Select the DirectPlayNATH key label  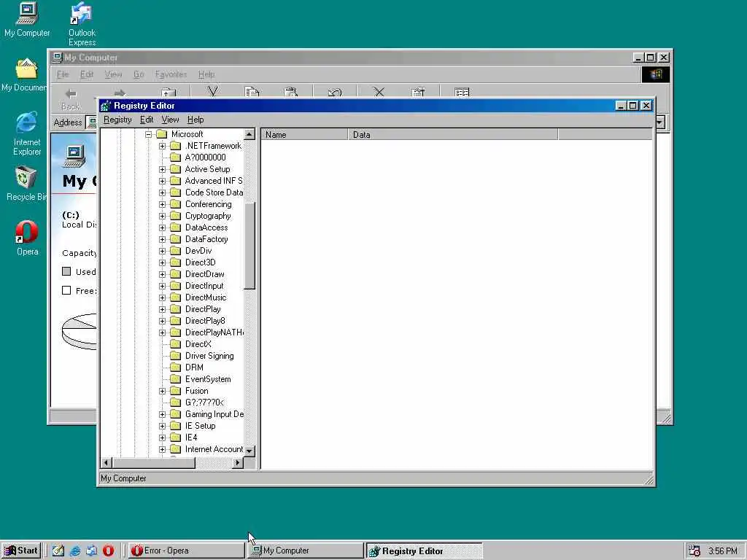pos(214,332)
